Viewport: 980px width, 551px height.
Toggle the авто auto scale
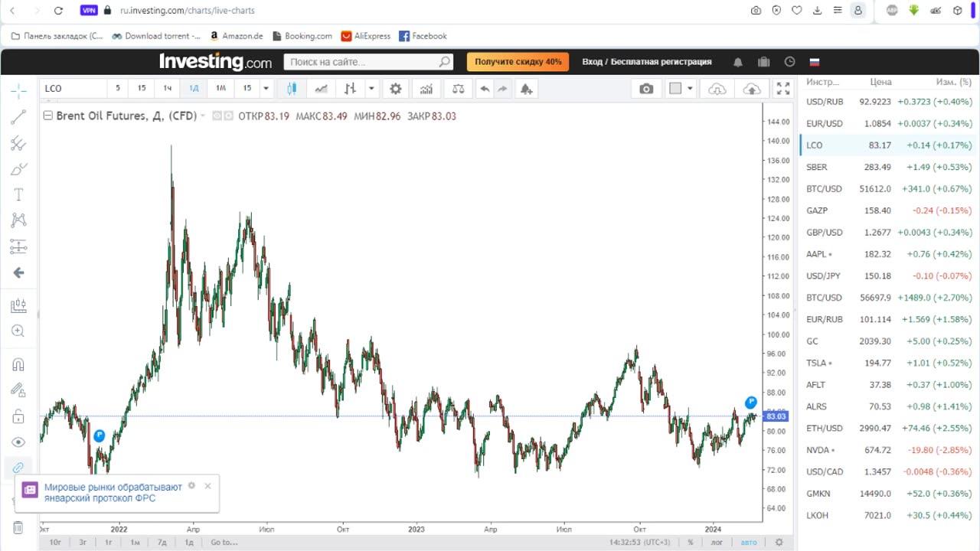coord(748,543)
